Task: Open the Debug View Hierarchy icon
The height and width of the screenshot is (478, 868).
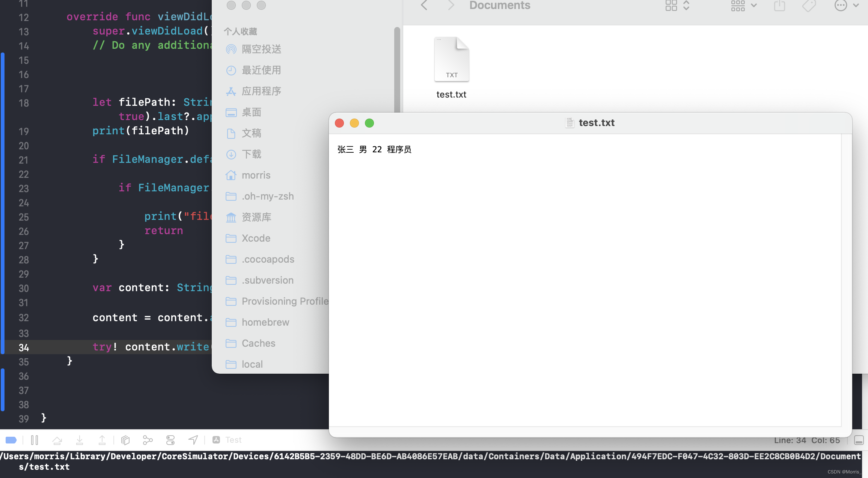Action: click(125, 440)
